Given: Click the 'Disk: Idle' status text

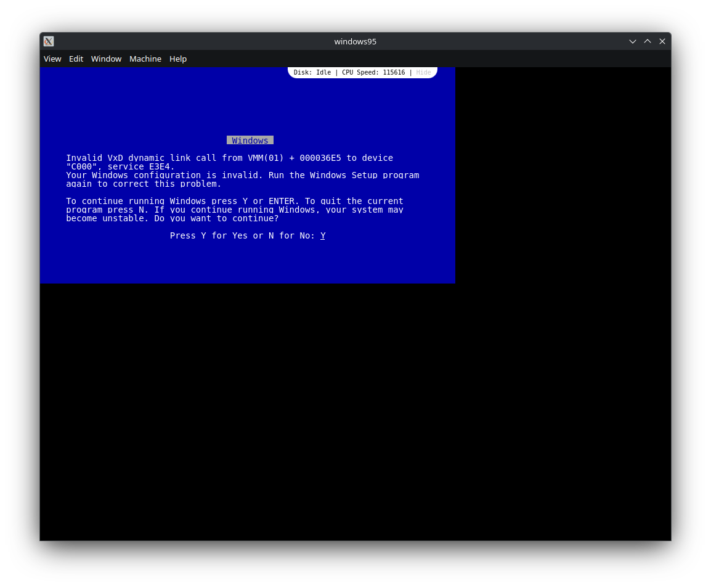Looking at the screenshot, I should (x=312, y=72).
